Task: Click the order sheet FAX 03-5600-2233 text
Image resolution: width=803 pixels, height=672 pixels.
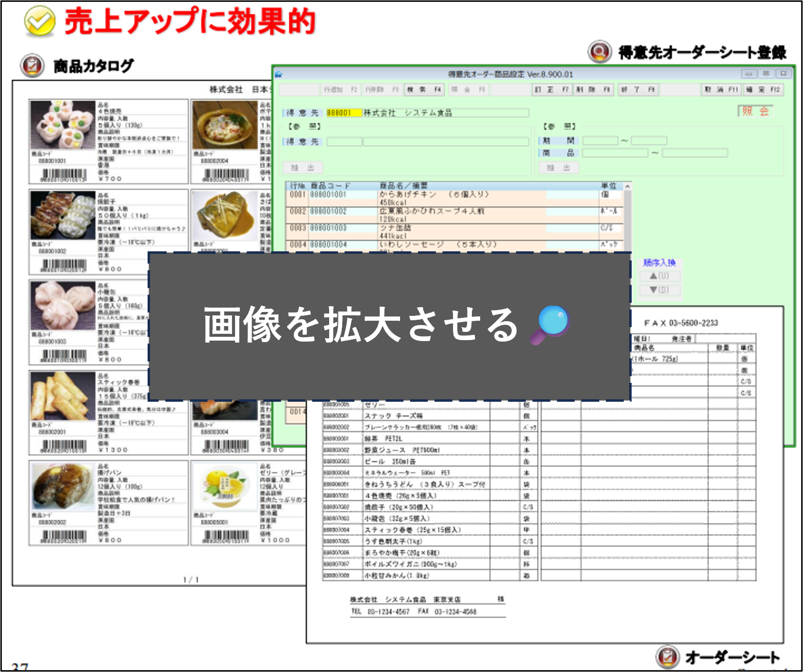Action: point(681,323)
